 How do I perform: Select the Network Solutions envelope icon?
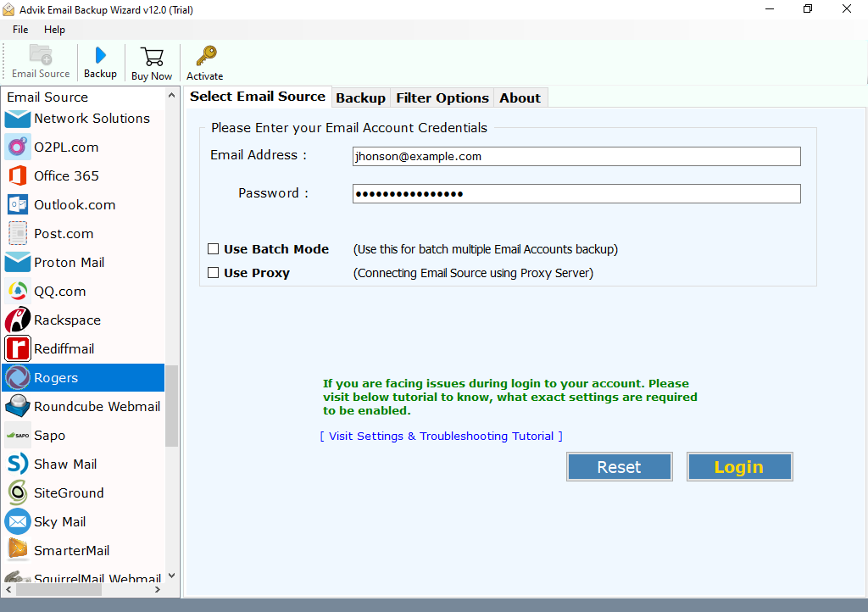pyautogui.click(x=18, y=119)
